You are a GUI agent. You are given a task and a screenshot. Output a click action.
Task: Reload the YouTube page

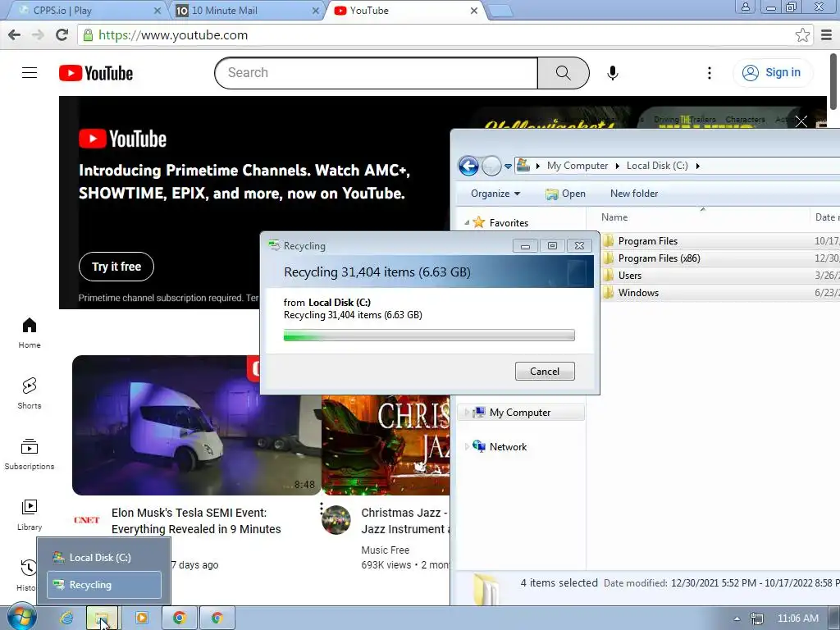tap(62, 34)
